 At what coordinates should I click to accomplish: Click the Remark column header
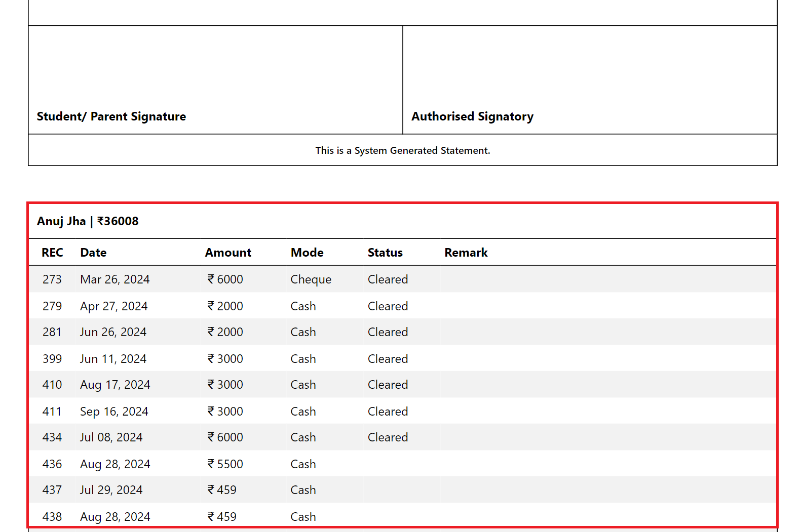466,253
